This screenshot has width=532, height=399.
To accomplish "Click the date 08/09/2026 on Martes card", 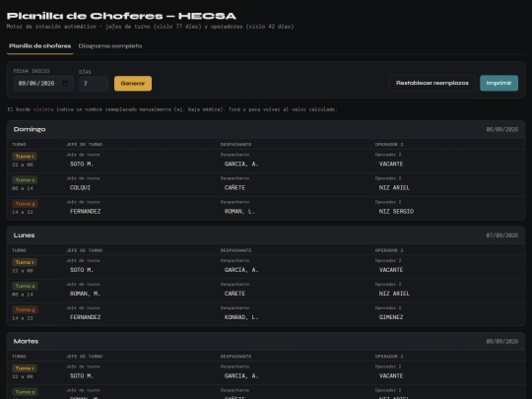I will point(502,341).
